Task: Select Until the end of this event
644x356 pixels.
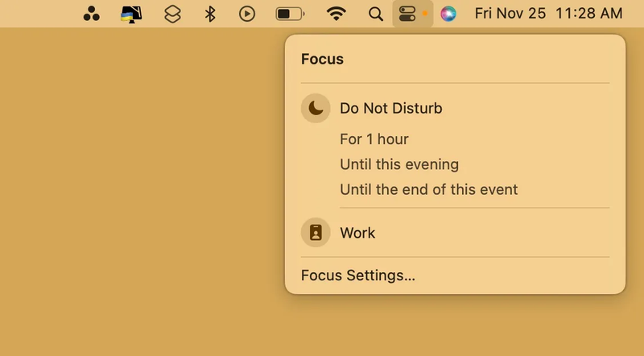Action: pos(429,189)
